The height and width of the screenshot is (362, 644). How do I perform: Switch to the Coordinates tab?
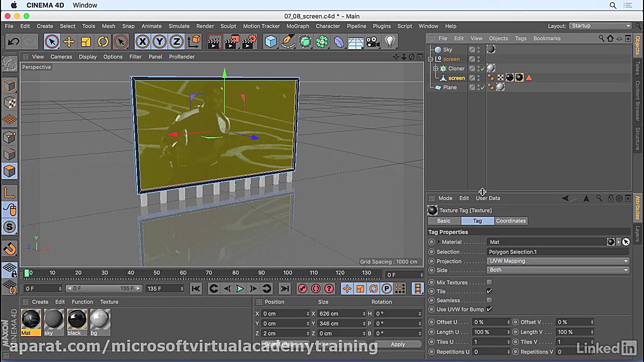511,221
